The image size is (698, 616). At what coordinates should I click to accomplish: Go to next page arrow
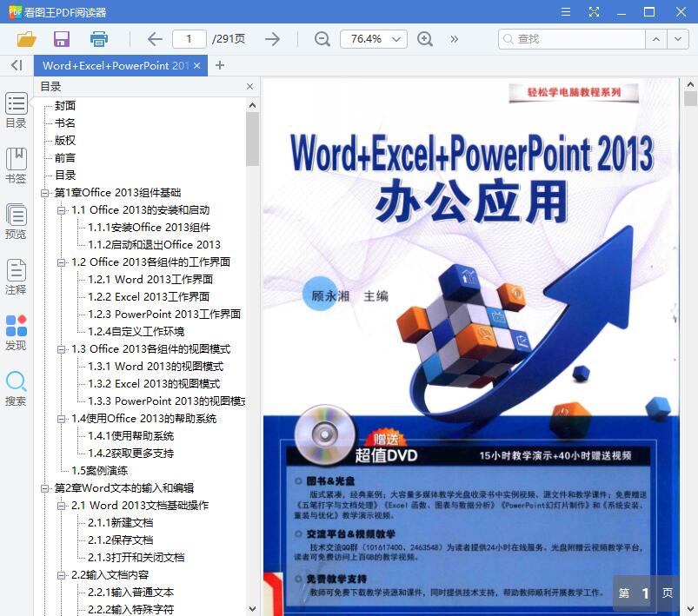(x=272, y=39)
